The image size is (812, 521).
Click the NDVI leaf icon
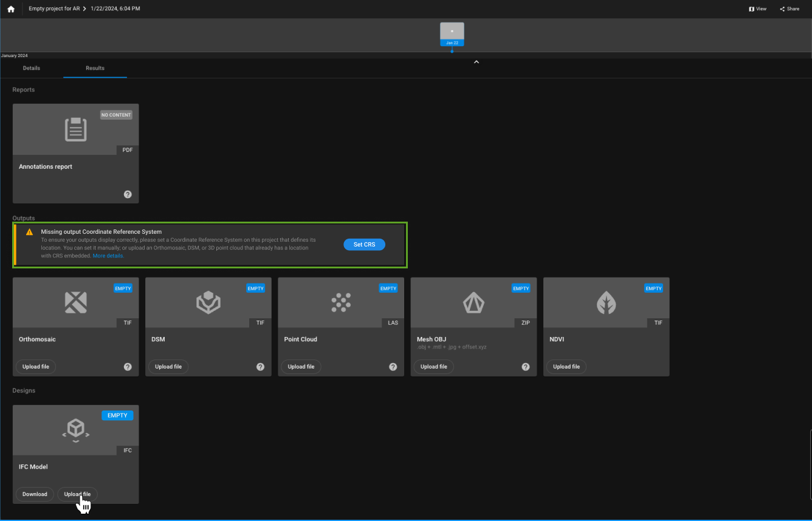point(606,302)
